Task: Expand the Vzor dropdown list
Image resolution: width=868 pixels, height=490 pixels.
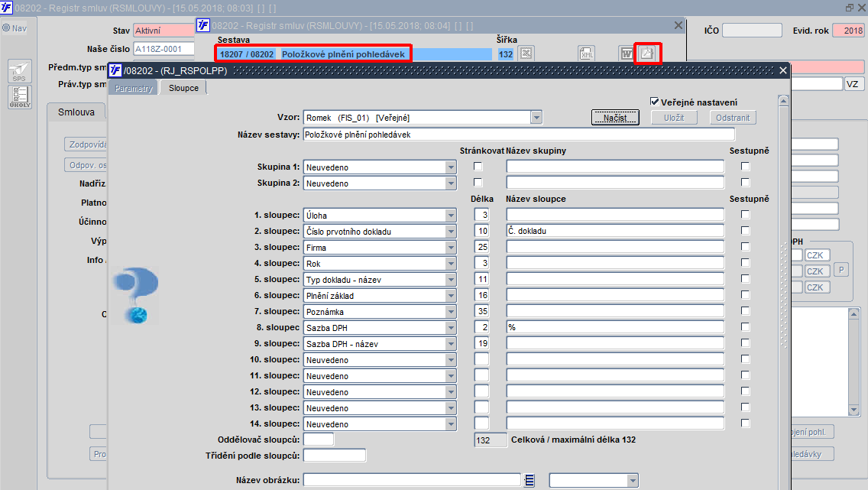Action: click(x=536, y=118)
